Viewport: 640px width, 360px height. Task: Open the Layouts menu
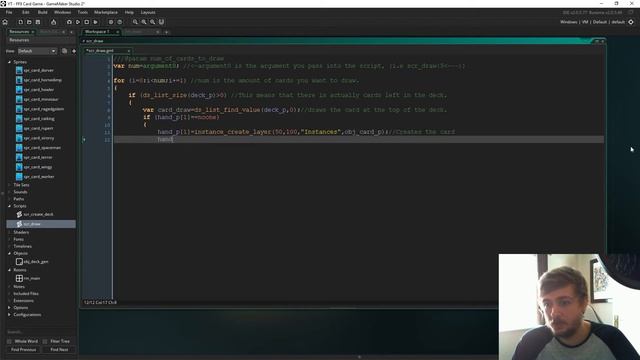click(x=148, y=12)
